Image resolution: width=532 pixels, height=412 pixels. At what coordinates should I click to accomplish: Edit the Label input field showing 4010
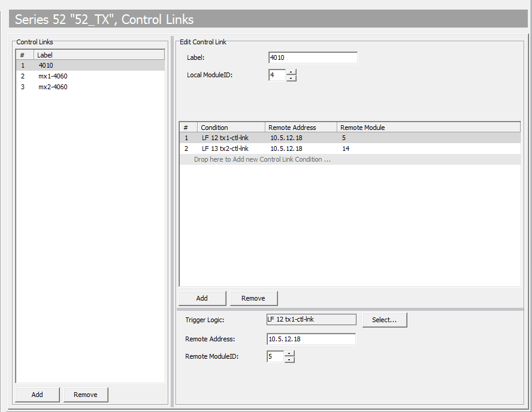point(312,57)
